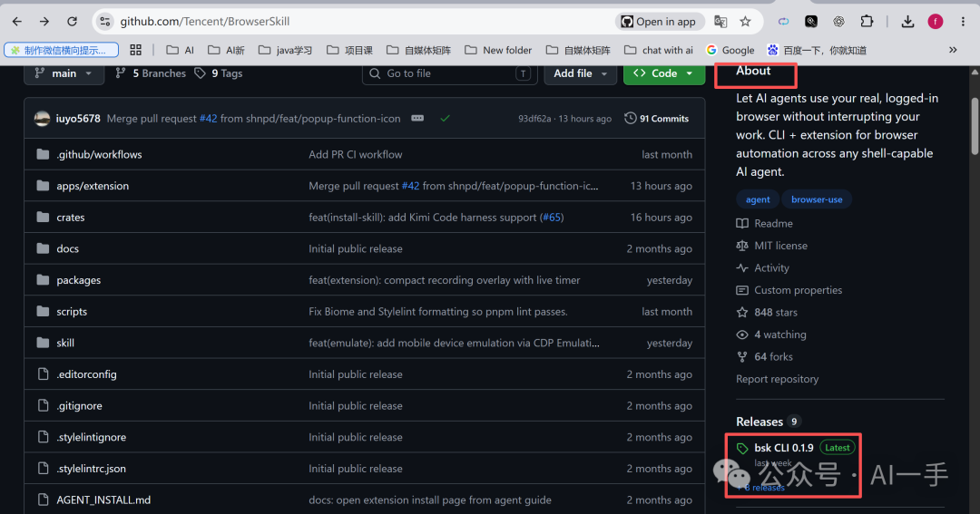Click Open in app button

point(660,21)
